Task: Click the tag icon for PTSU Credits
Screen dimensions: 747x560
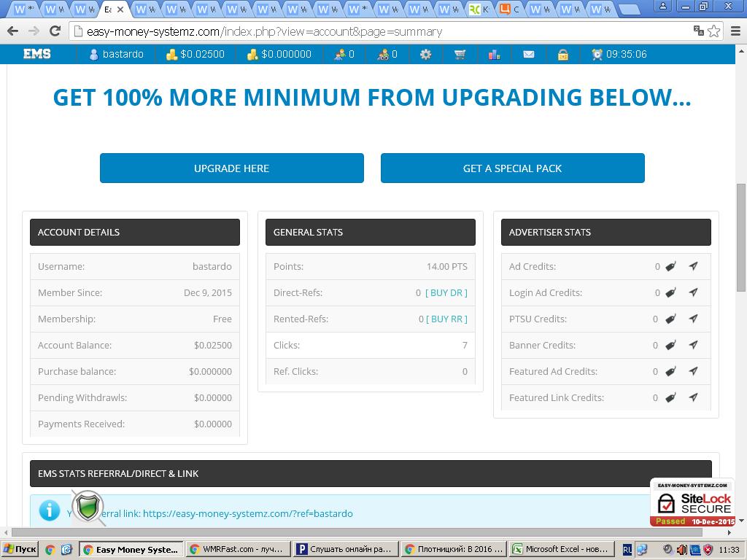Action: coord(670,319)
